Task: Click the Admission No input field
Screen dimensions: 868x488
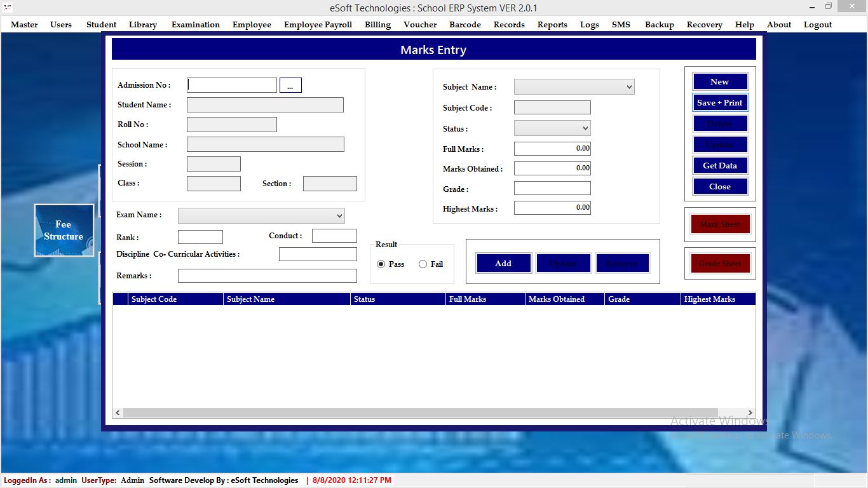Action: click(x=232, y=85)
